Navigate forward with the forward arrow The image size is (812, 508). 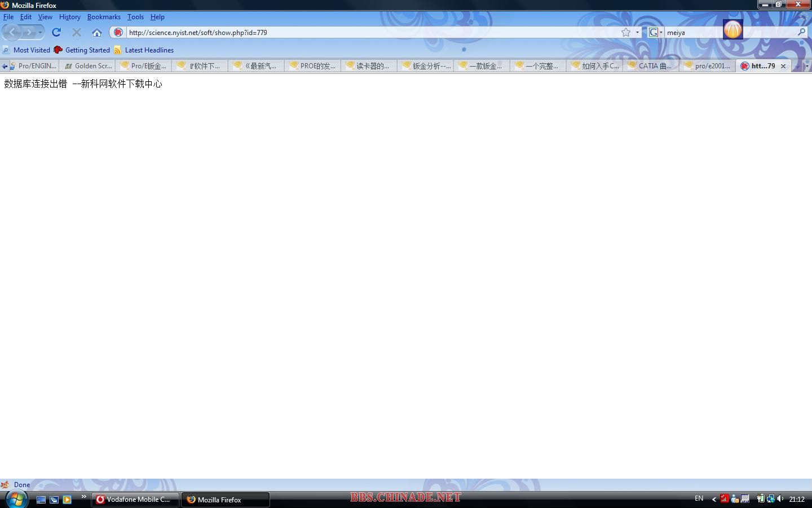point(29,32)
